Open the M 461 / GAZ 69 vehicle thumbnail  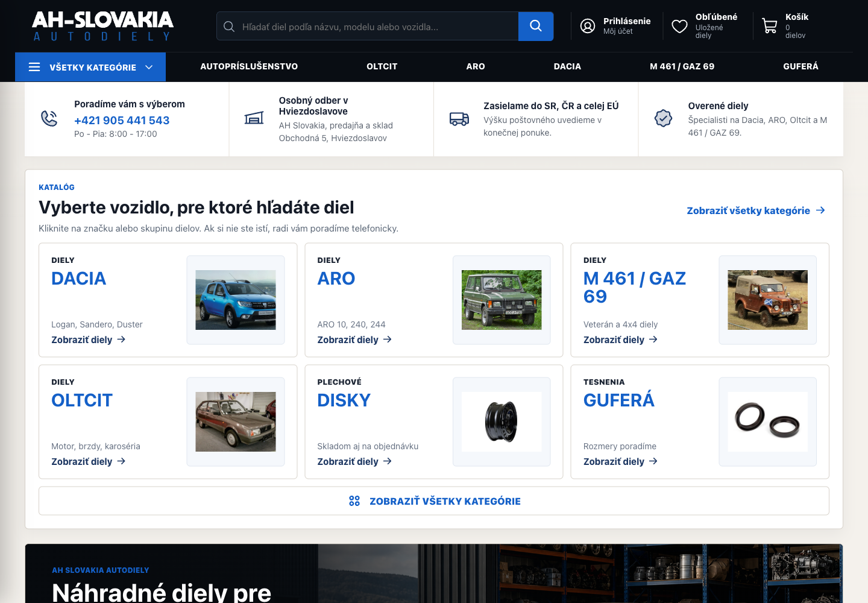pyautogui.click(x=768, y=300)
